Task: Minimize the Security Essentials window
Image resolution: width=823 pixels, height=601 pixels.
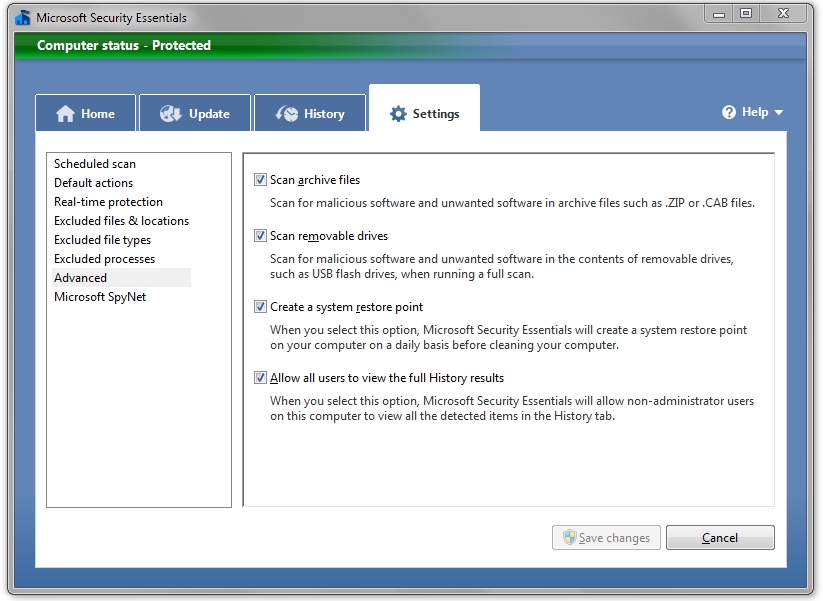Action: click(x=719, y=14)
